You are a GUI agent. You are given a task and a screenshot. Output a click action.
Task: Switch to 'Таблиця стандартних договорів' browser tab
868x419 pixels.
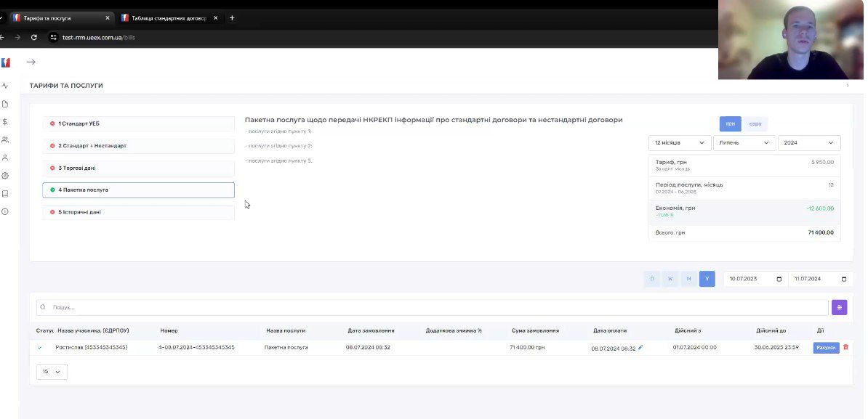167,17
